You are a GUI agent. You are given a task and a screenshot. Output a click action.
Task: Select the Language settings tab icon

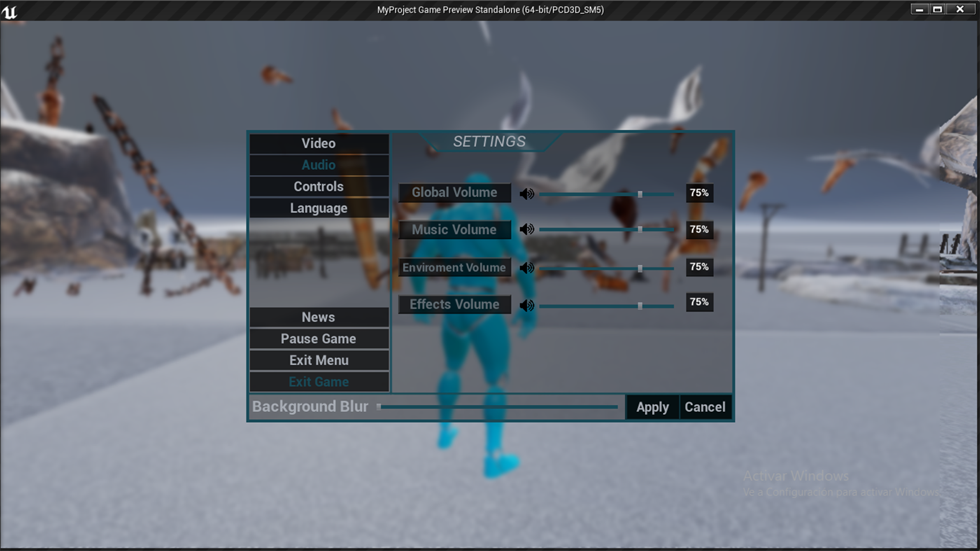(318, 207)
